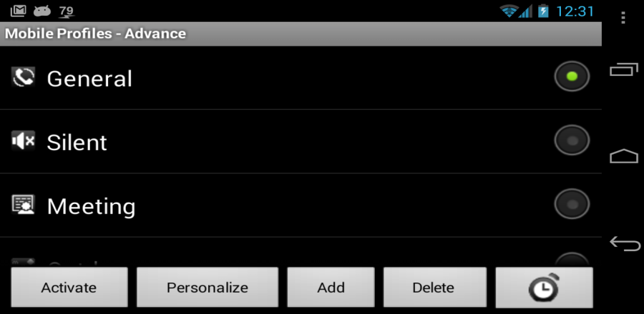Click the General profile phone icon
644x314 pixels.
coord(23,77)
